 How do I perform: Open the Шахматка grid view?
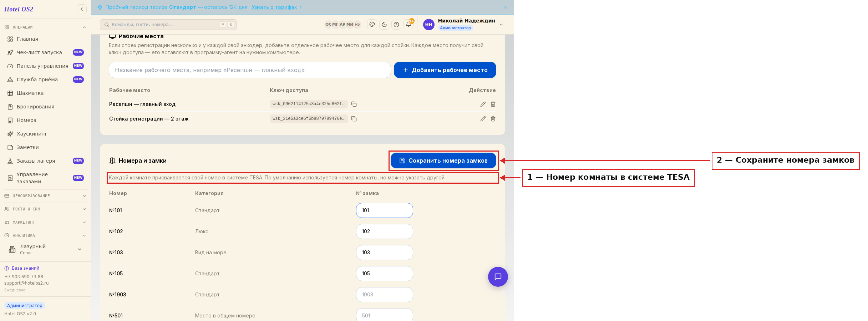click(45, 93)
